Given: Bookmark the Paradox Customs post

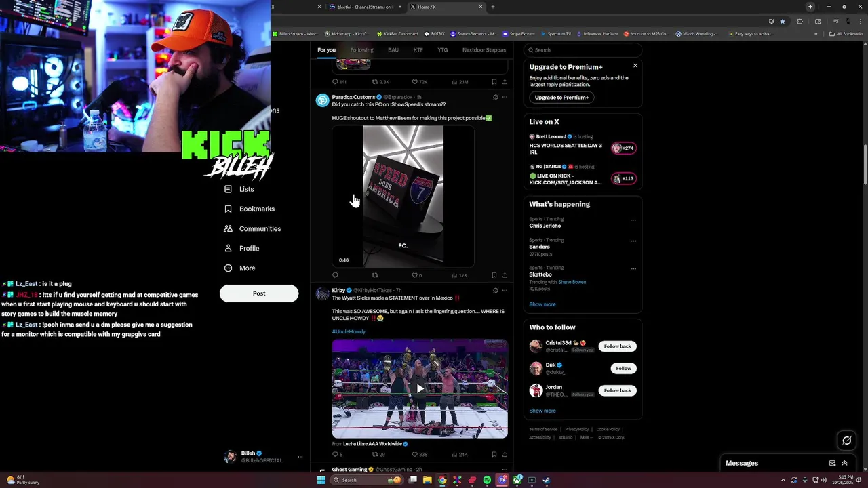Looking at the screenshot, I should tap(494, 275).
